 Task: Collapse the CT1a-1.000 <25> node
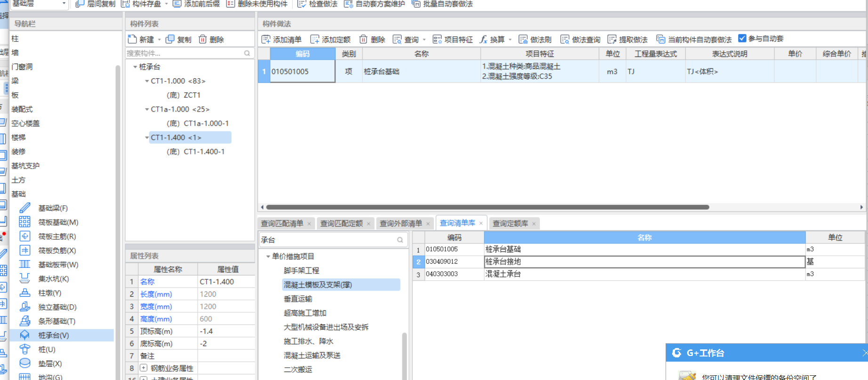click(147, 109)
